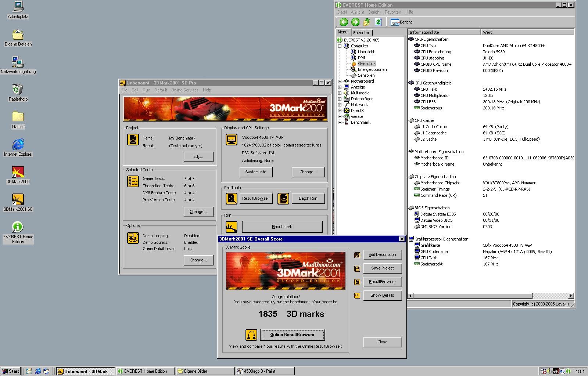This screenshot has width=588, height=376.
Task: Expand the DirectX tree node
Action: click(340, 111)
